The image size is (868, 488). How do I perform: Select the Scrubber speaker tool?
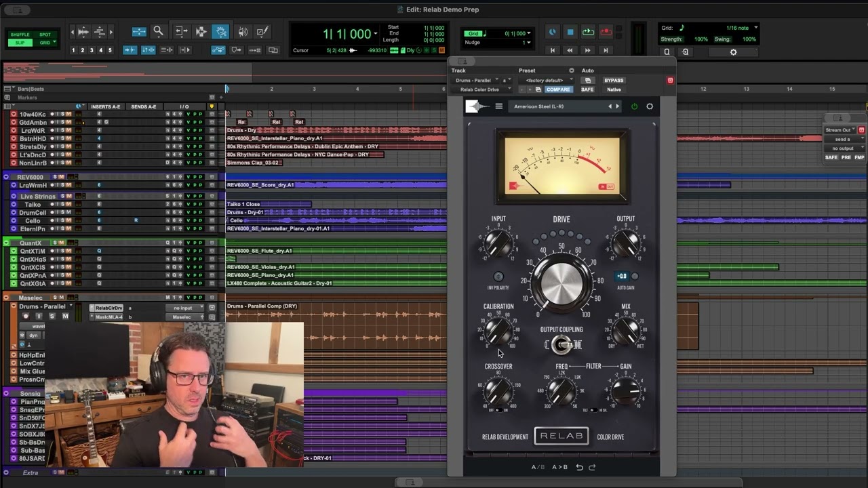(243, 31)
